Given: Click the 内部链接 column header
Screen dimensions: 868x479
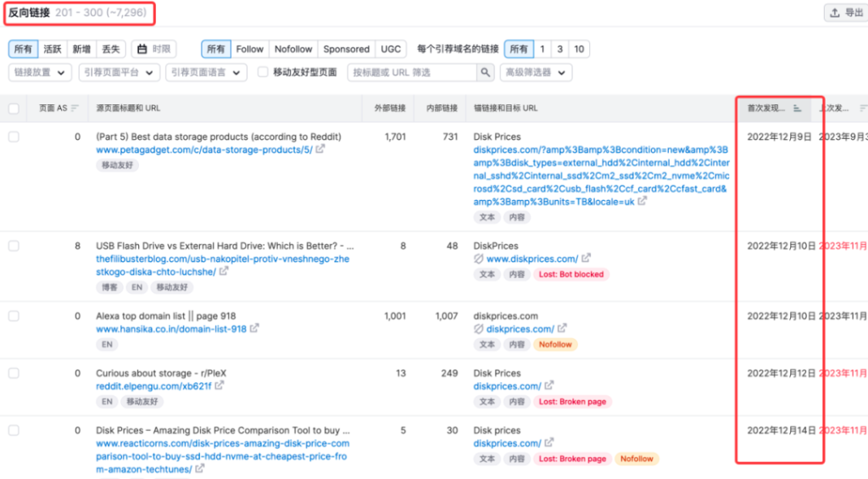Looking at the screenshot, I should (x=442, y=108).
